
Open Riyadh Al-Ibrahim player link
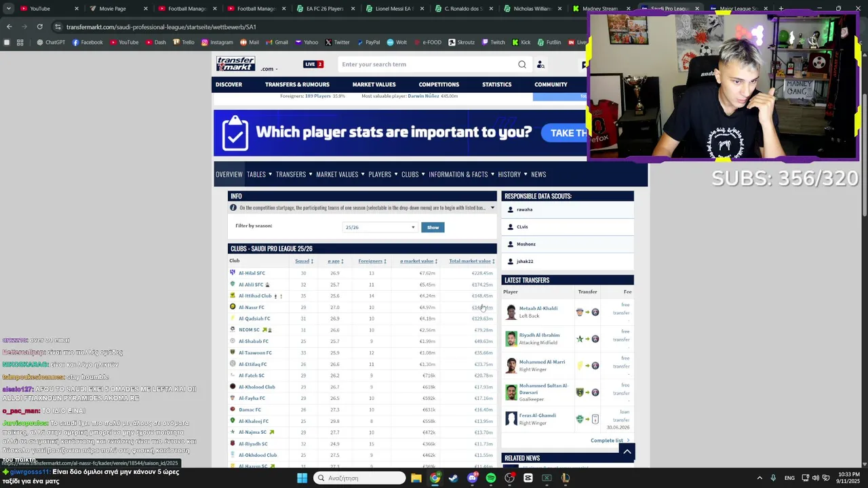pyautogui.click(x=539, y=335)
